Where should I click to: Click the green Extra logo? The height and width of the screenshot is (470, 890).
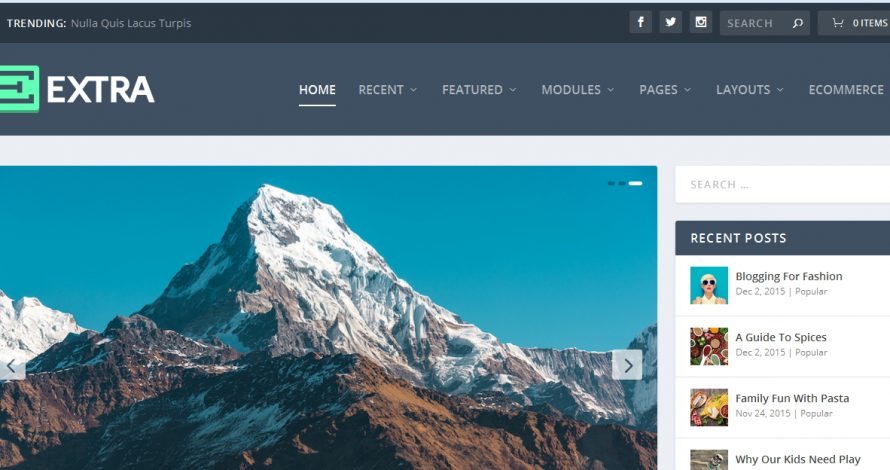(19, 89)
